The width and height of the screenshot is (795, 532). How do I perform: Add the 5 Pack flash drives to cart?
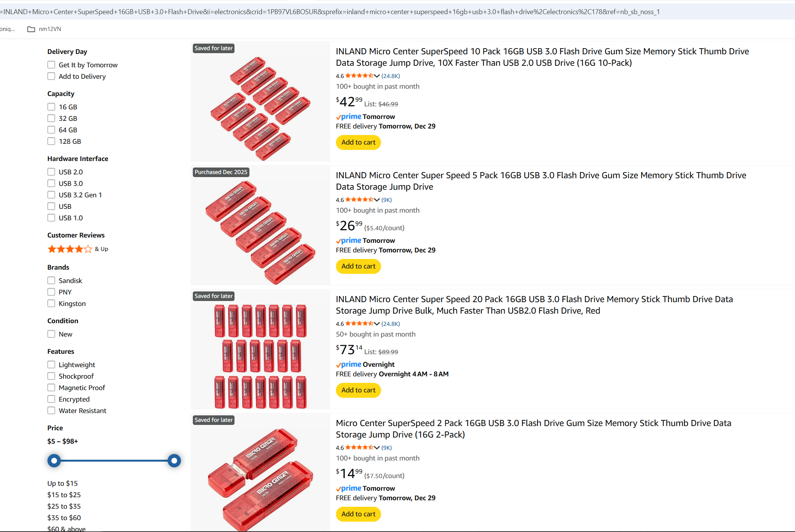coord(358,266)
